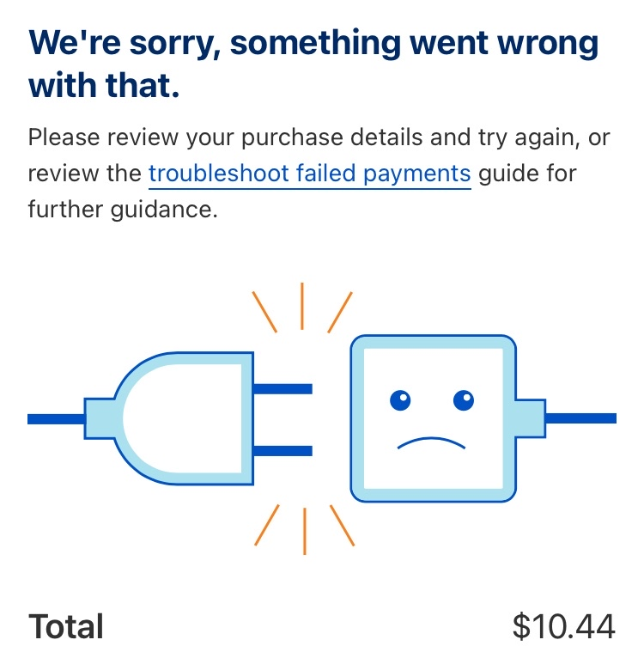Click the orange spark lines below the gap
The image size is (644, 646).
304,528
